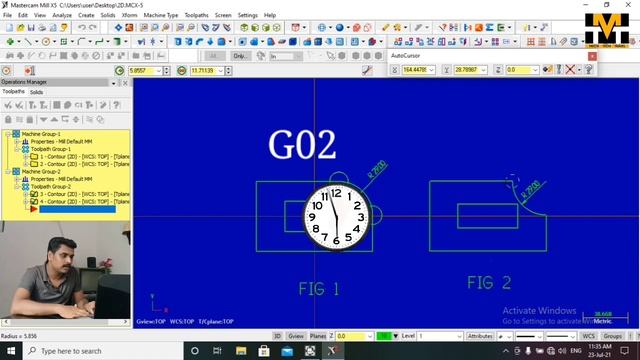Toggle the folder icon of operation 1 Contour
Viewport: 640px width, 360px height.
34,156
